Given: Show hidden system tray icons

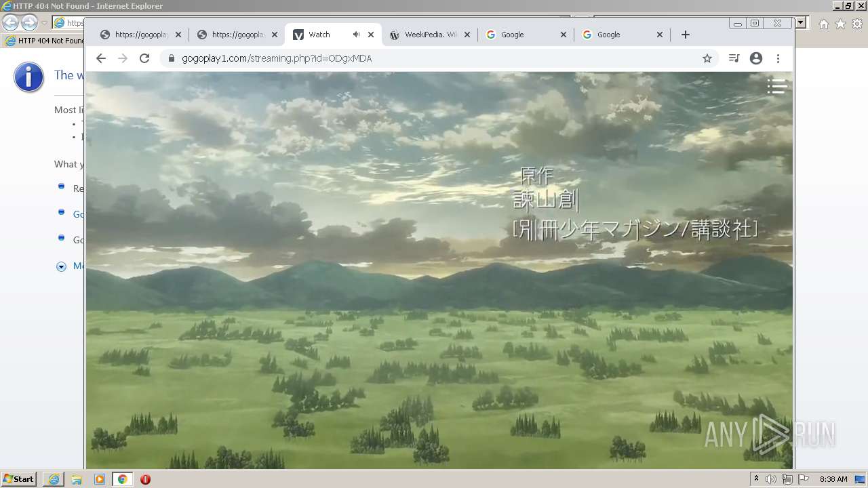Looking at the screenshot, I should (757, 479).
